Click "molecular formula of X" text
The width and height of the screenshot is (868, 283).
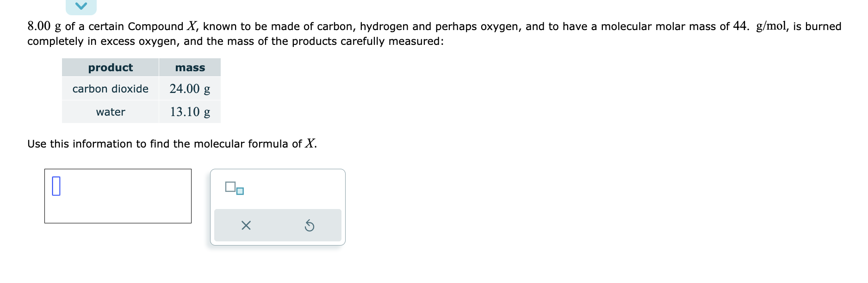point(255,144)
